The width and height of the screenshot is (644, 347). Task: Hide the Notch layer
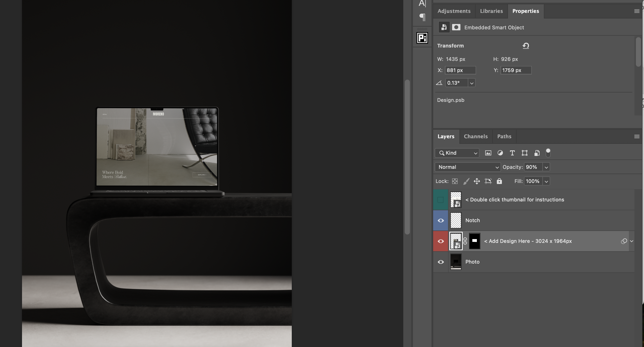[441, 220]
